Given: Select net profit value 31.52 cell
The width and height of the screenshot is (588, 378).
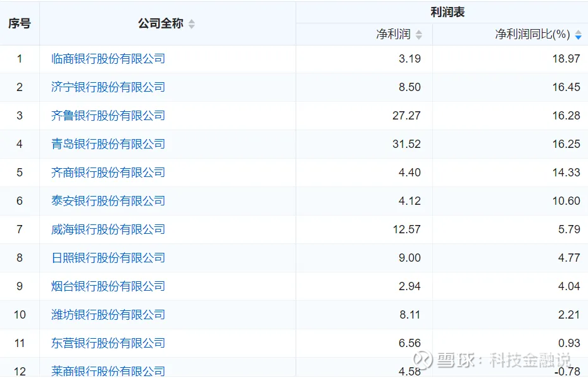Looking at the screenshot, I should pyautogui.click(x=406, y=144).
